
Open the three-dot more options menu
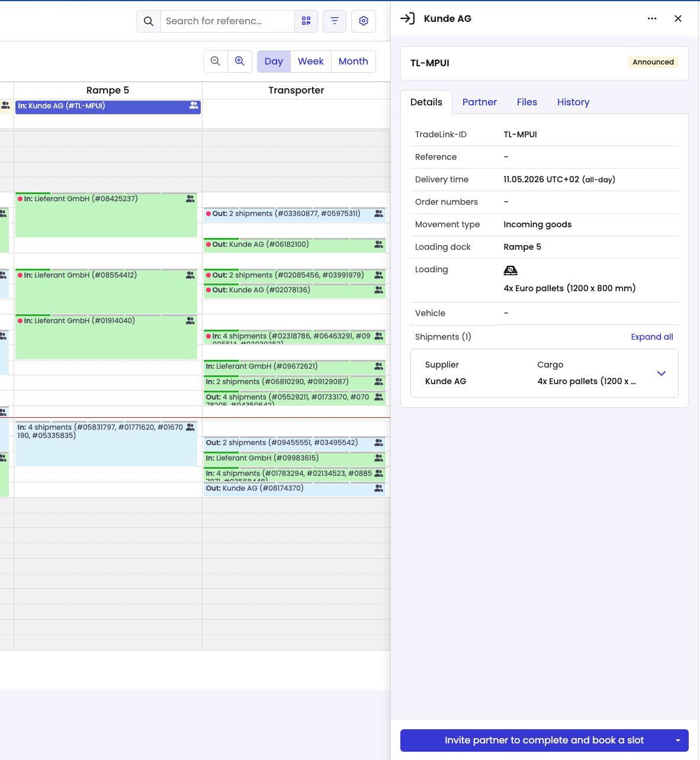(652, 18)
